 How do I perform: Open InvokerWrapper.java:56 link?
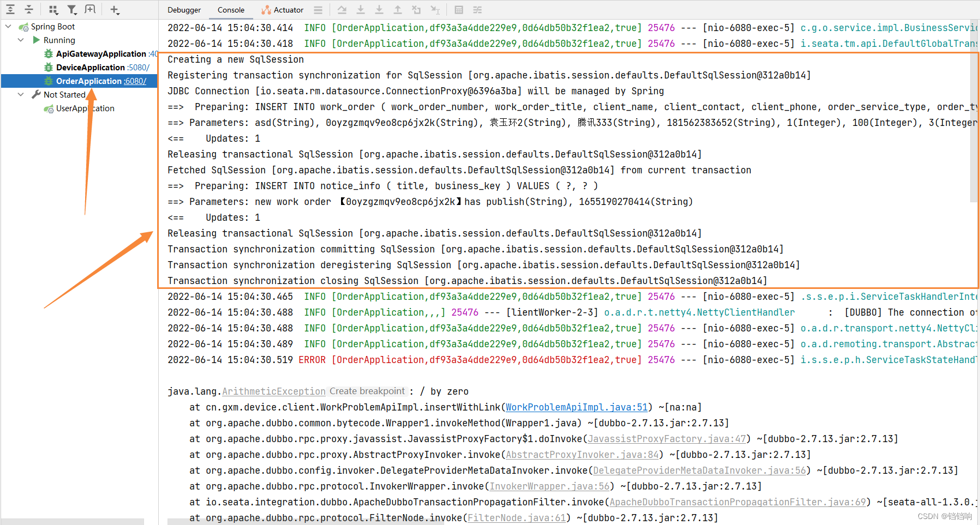tap(549, 486)
